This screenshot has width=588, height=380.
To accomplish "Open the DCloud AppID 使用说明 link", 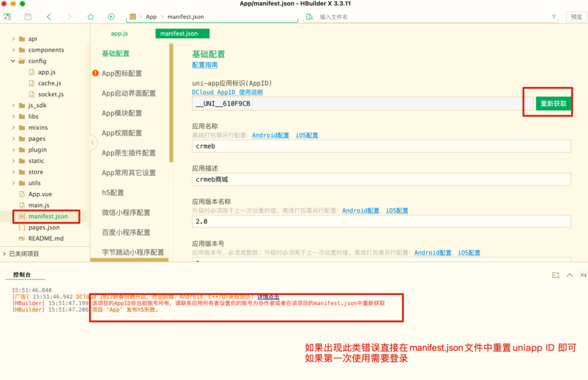I will pyautogui.click(x=227, y=92).
